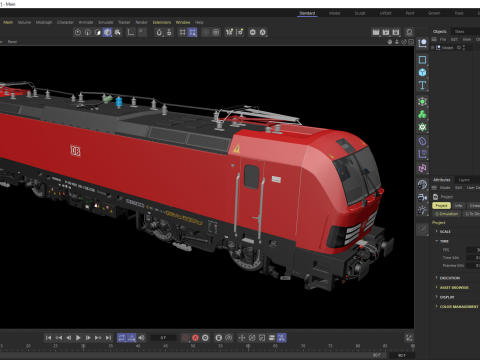Render to Picture Viewer clapperboard
The height and width of the screenshot is (360, 480).
[386, 32]
